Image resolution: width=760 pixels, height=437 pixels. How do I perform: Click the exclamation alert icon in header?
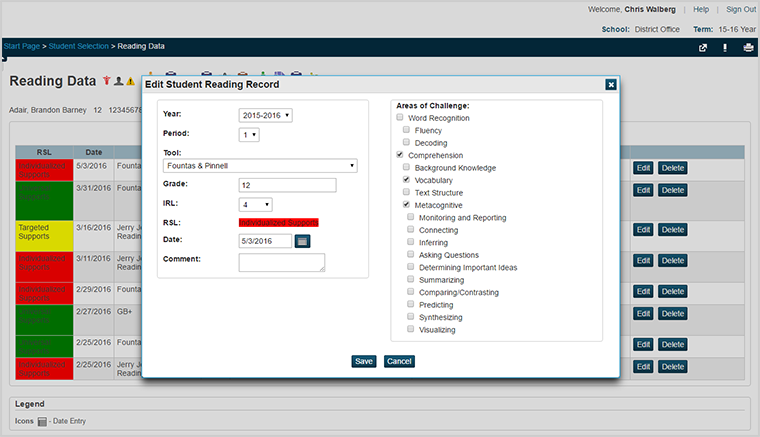click(x=725, y=47)
